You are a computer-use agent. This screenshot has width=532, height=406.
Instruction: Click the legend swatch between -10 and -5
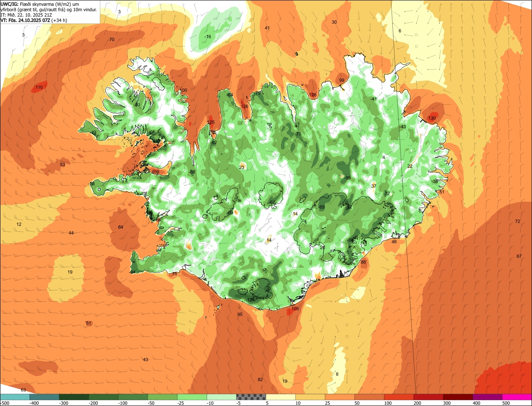pos(222,397)
